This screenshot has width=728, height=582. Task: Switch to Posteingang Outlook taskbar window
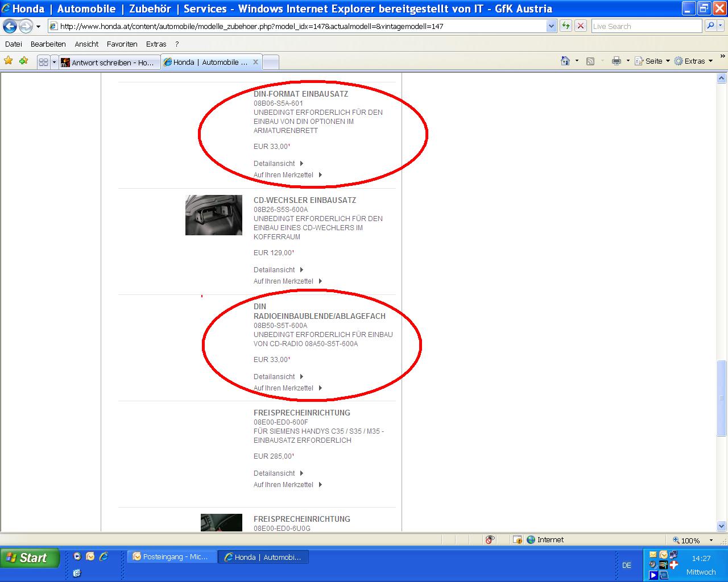[171, 557]
